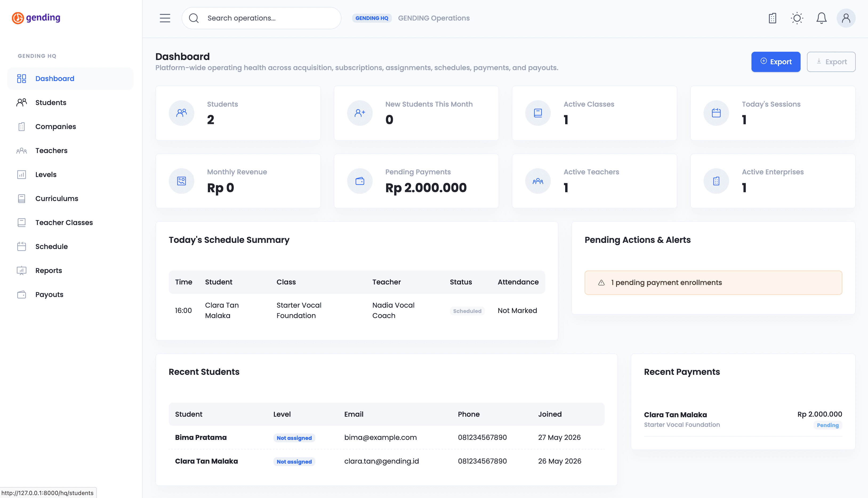Click the outlined Export download button
The height and width of the screenshot is (498, 868).
pos(831,62)
